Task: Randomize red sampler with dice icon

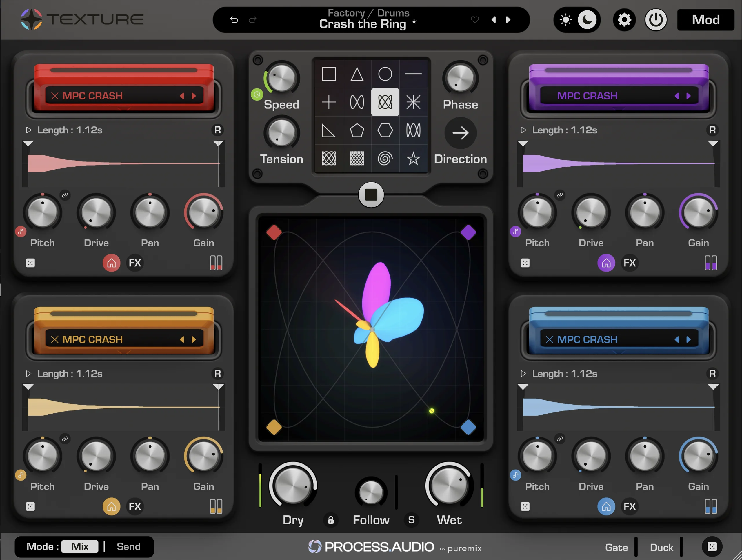Action: (30, 263)
